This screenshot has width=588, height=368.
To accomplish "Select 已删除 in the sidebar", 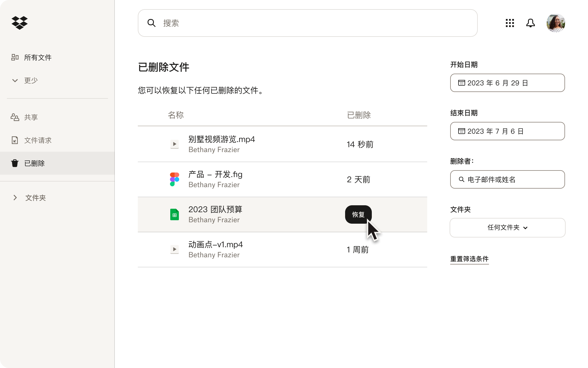I will click(57, 163).
